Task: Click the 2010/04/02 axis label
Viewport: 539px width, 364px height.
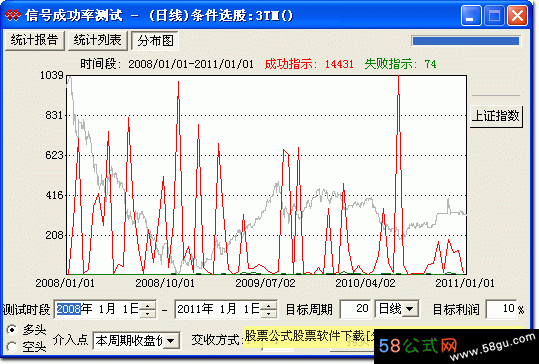Action: click(365, 283)
